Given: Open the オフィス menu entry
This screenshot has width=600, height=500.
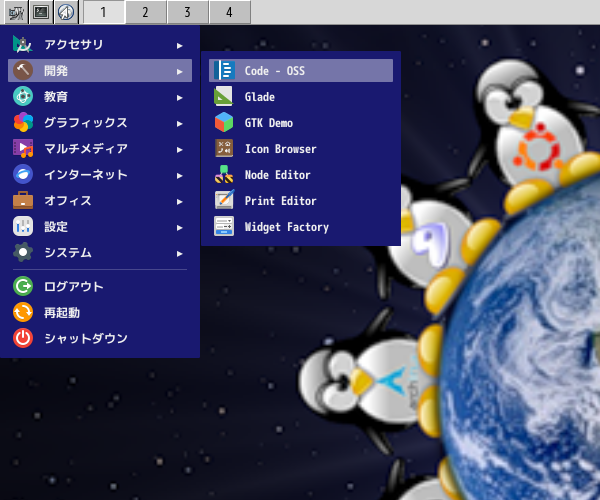Looking at the screenshot, I should click(100, 200).
